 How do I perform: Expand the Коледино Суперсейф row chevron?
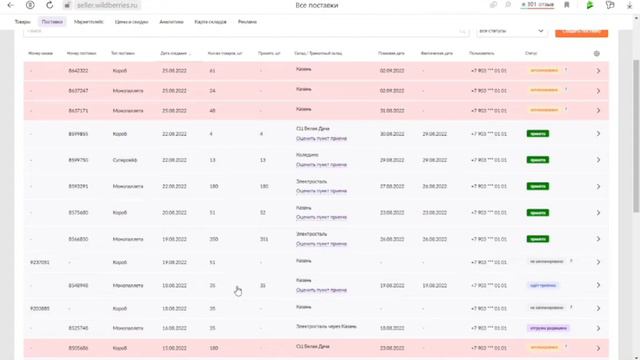(x=598, y=160)
